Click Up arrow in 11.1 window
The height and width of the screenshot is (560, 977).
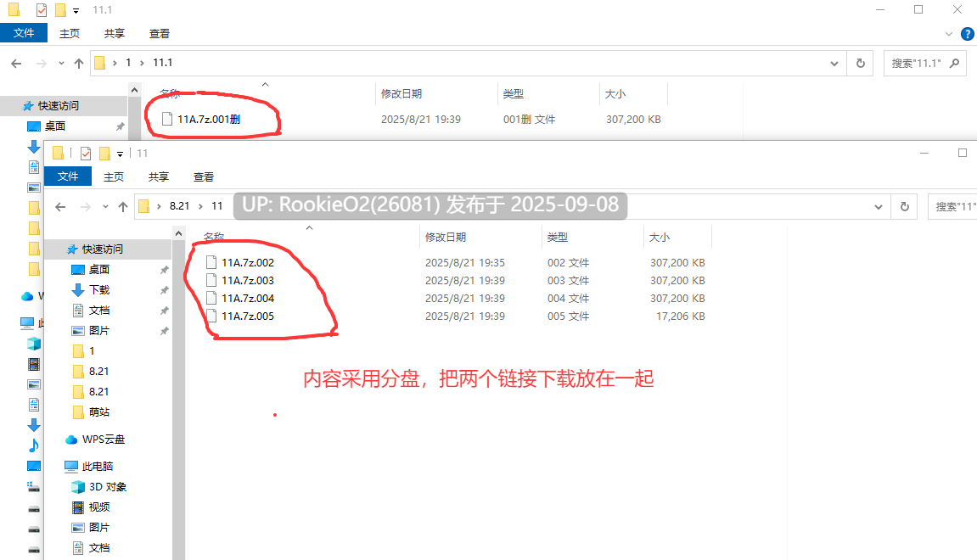pyautogui.click(x=78, y=63)
